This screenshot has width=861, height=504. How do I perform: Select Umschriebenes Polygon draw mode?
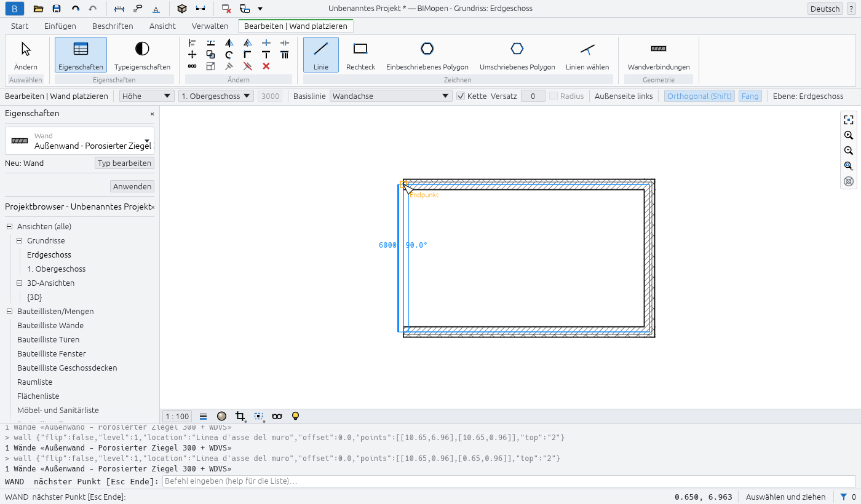click(517, 55)
